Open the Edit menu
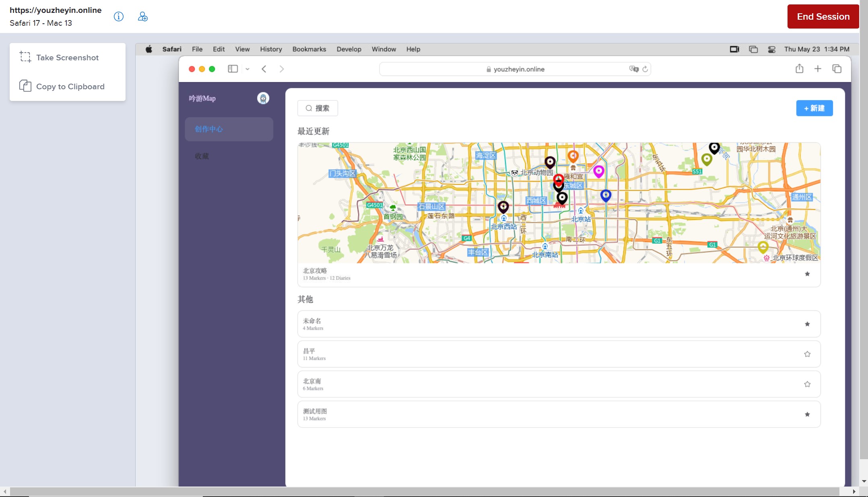 [219, 49]
